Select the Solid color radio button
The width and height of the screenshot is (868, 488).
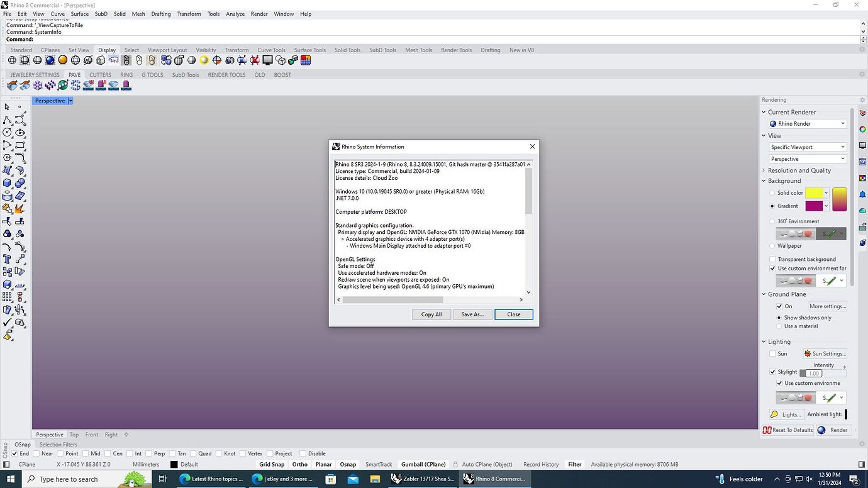tap(772, 193)
